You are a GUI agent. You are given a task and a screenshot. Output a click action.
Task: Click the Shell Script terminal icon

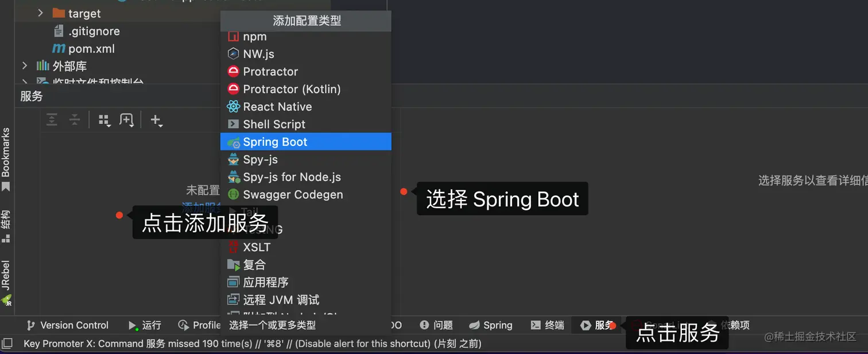point(233,124)
